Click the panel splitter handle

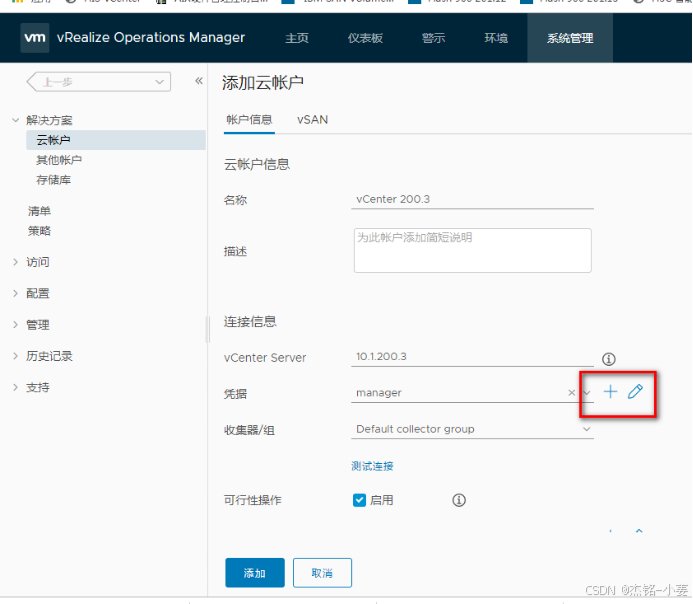pos(208,329)
